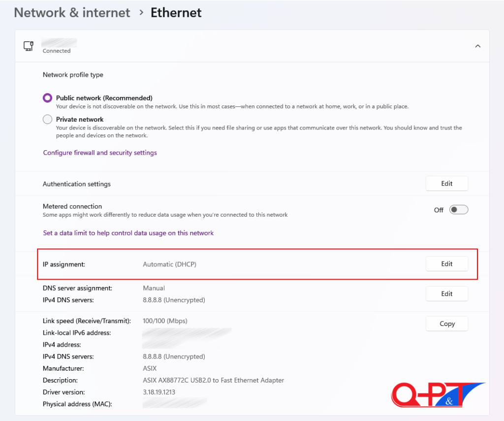This screenshot has width=504, height=421.
Task: Select the Public network radio option
Action: [x=48, y=98]
